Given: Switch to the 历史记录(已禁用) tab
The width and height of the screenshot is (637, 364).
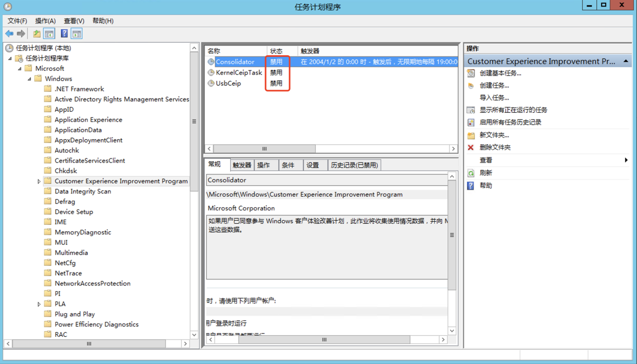Looking at the screenshot, I should tap(354, 165).
